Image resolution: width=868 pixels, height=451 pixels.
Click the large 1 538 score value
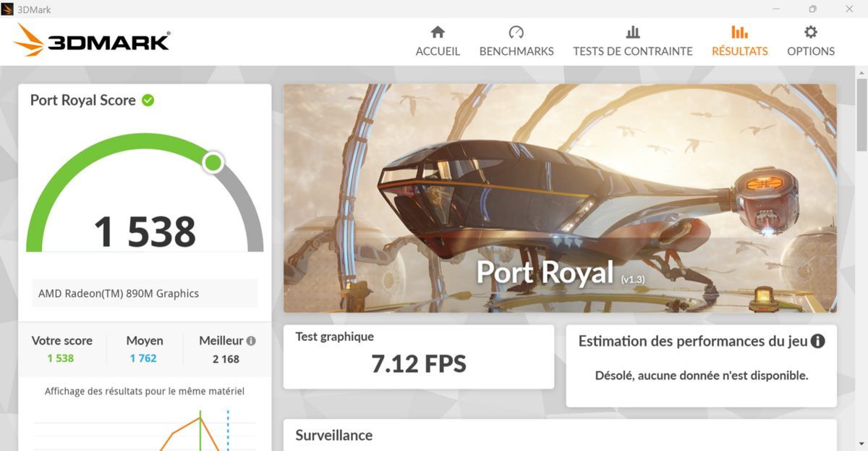pyautogui.click(x=145, y=232)
